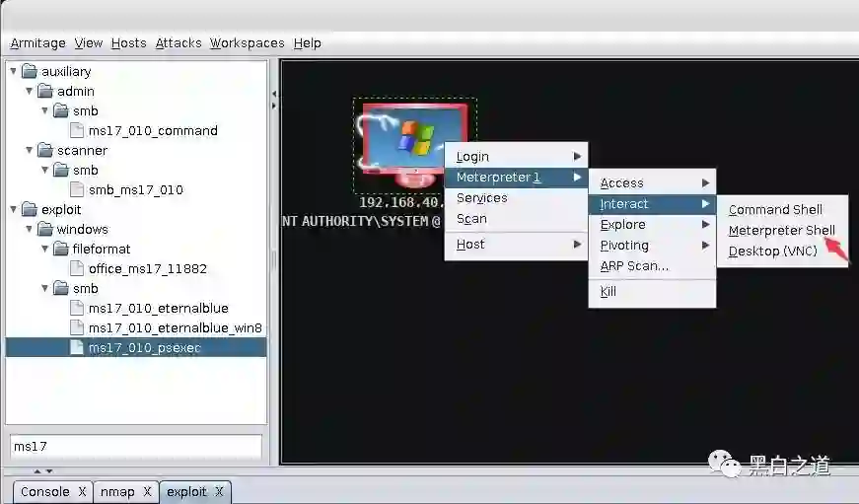The height and width of the screenshot is (504, 859).
Task: Click the fileformat folder icon
Action: 61,249
